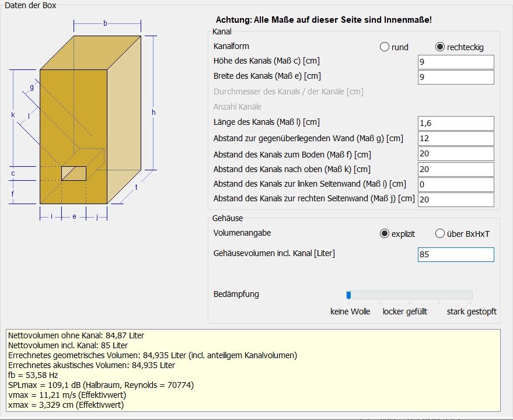513x420 pixels.
Task: Click the 'Nettovolumen incl. Kanal: 85 Liter' line
Action: pyautogui.click(x=68, y=345)
